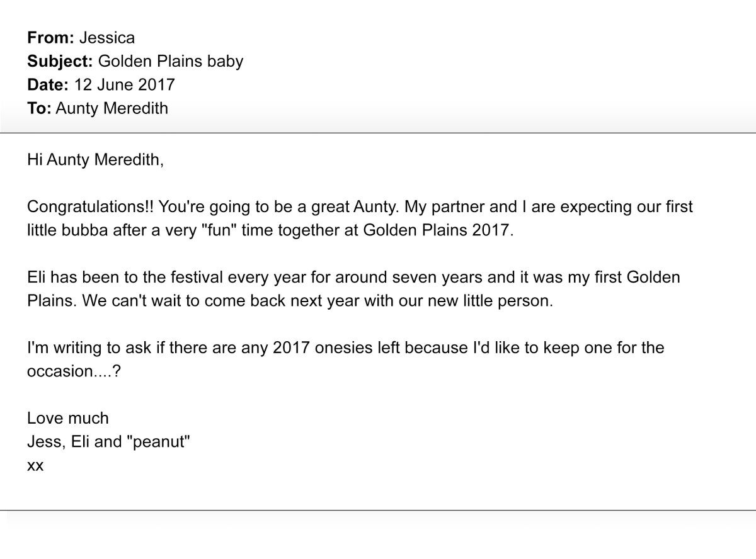Click Golden Plains 2017 in the first paragraph
The width and height of the screenshot is (756, 559).
[x=438, y=230]
